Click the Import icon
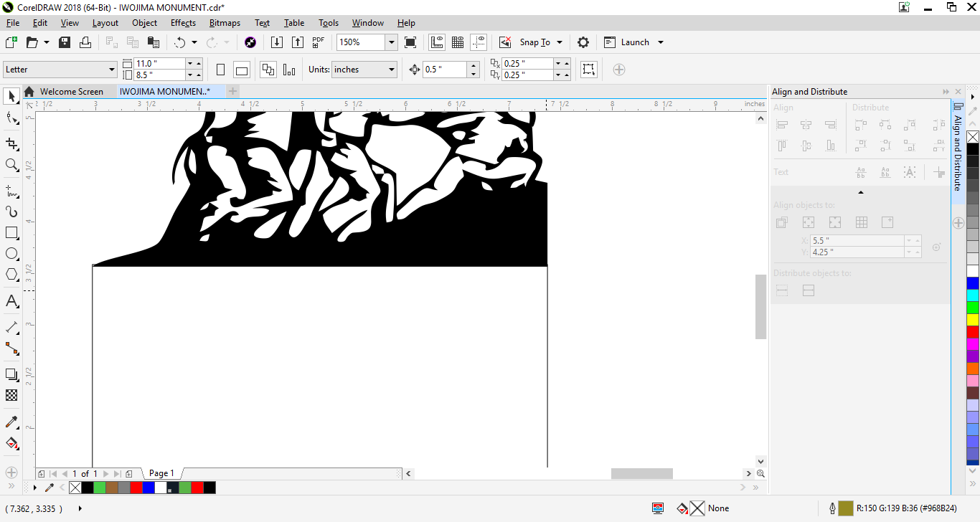Screen dimensions: 980x522 pyautogui.click(x=277, y=42)
